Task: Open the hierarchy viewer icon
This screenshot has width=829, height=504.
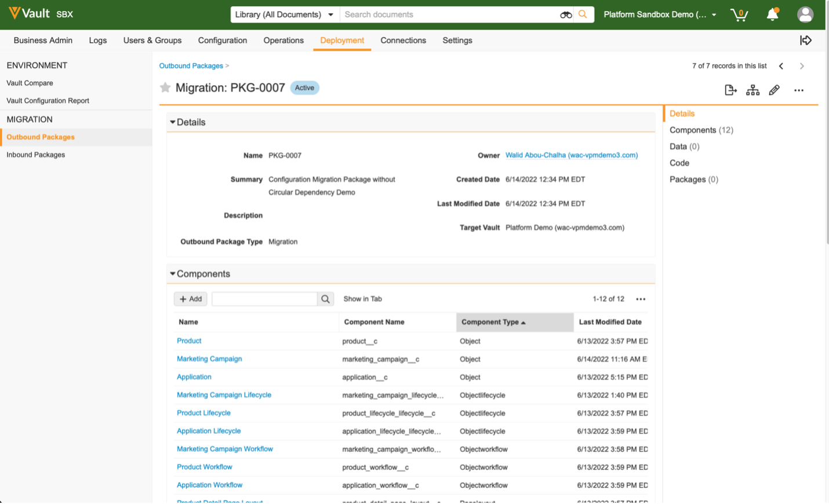Action: pos(752,90)
